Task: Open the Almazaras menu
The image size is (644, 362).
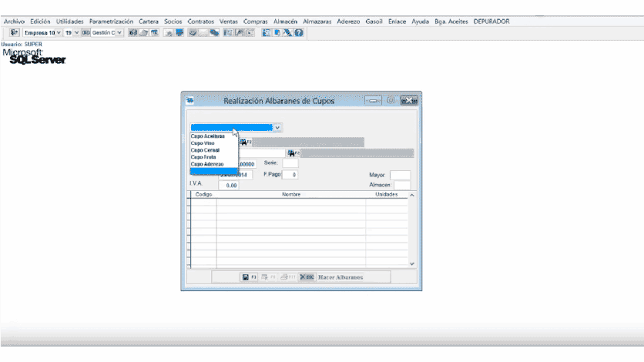Action: [x=317, y=21]
